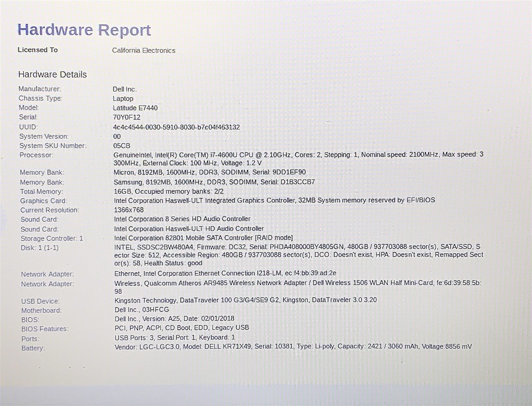Click the California Electronics licensee name

pyautogui.click(x=143, y=51)
